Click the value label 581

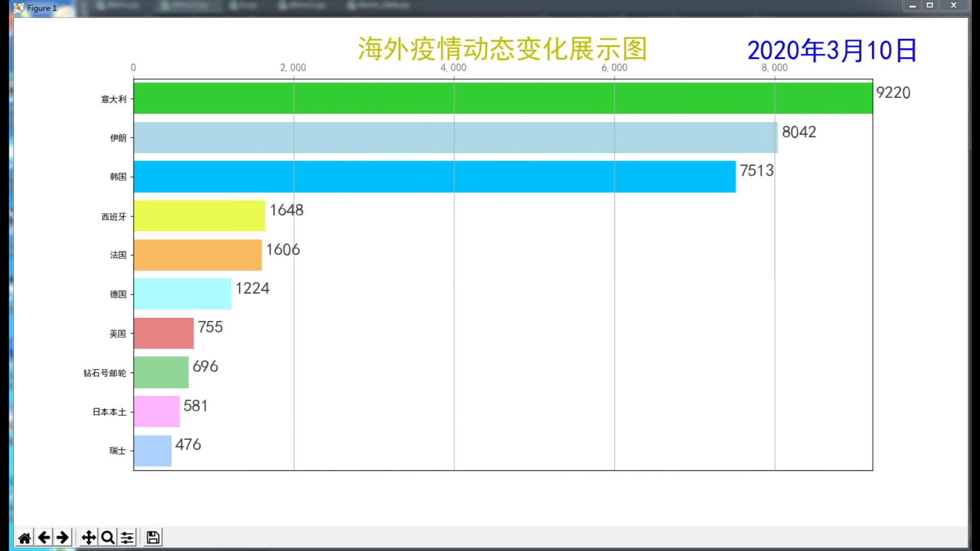(x=195, y=406)
